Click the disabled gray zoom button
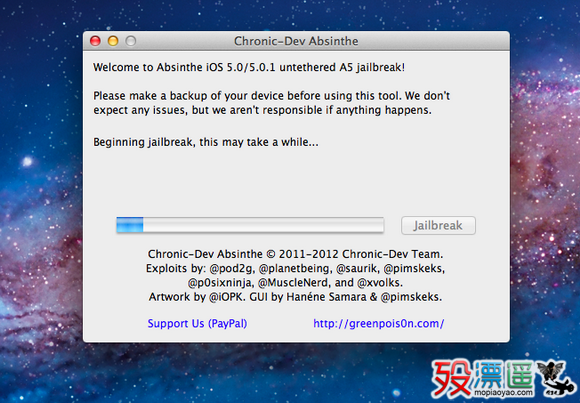The height and width of the screenshot is (403, 580). click(x=131, y=41)
